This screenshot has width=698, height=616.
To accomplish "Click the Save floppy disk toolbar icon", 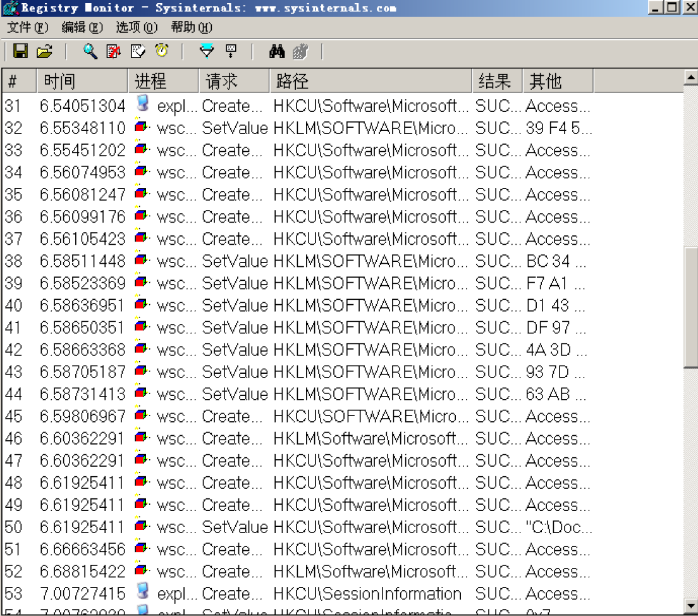I will click(x=20, y=51).
